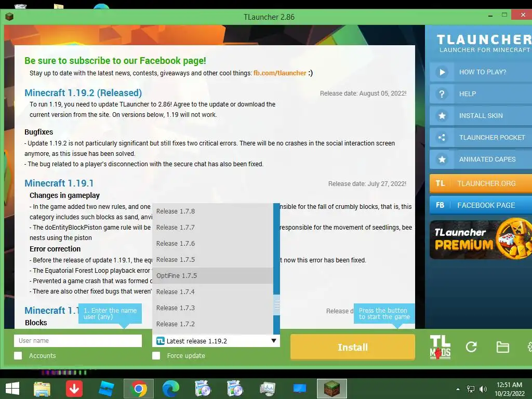Open the fb.com/tlauncher link

click(280, 73)
